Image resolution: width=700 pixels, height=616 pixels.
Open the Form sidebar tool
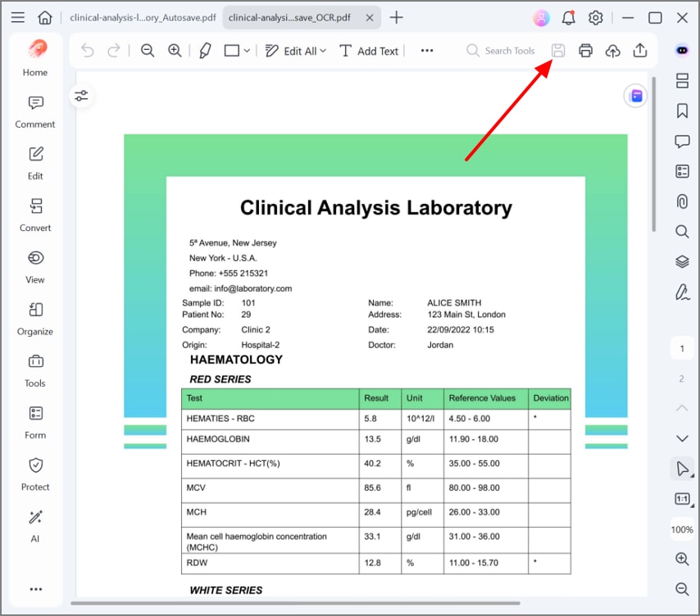pos(35,423)
